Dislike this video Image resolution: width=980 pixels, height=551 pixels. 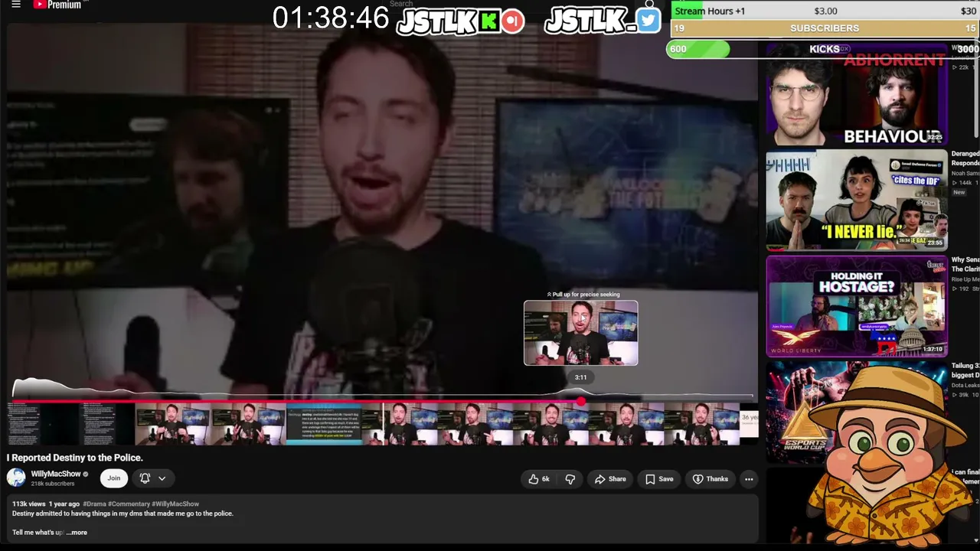point(570,479)
